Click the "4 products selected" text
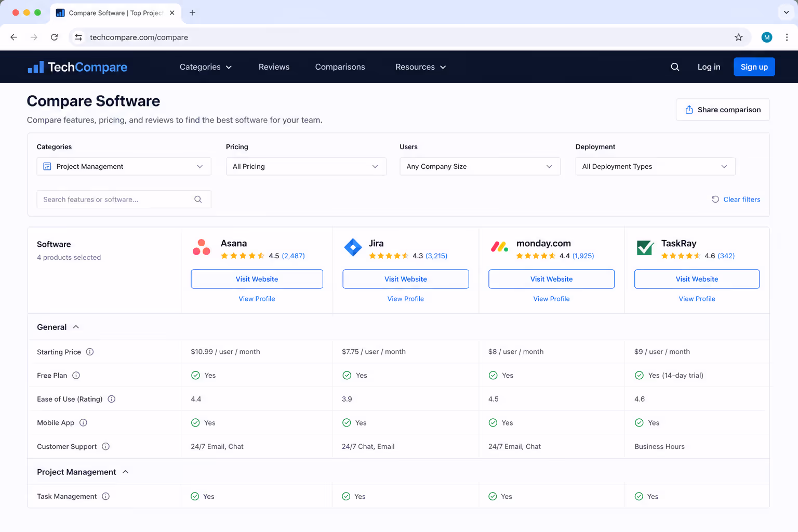 (x=69, y=257)
